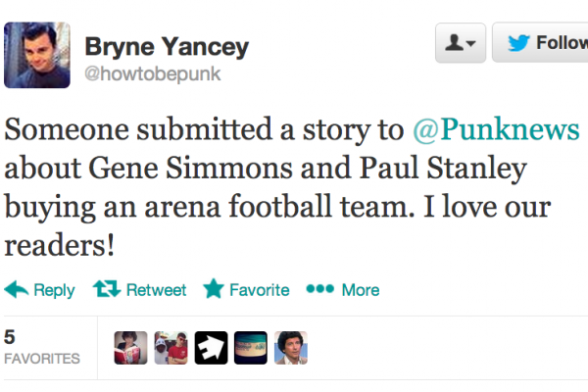
Task: Expand the caret next to the person icon
Action: (x=471, y=44)
